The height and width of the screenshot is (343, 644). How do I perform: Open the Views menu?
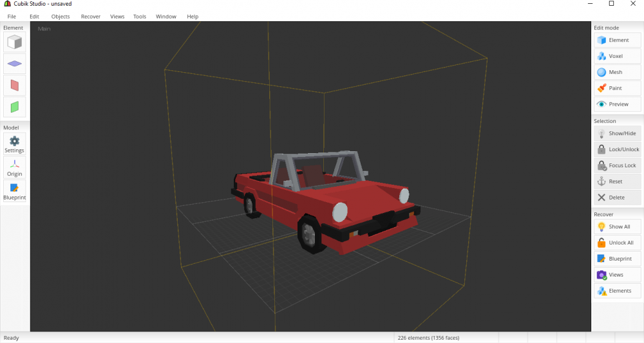tap(117, 16)
